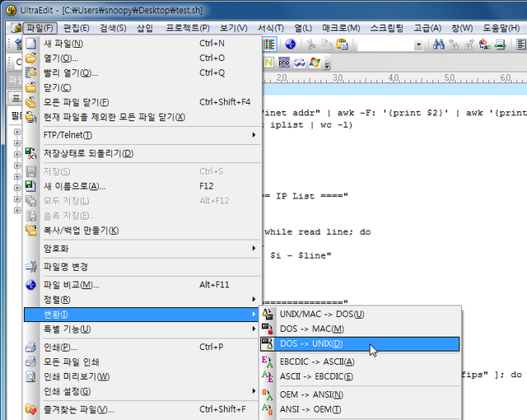Click the heart folder icon beside 즐겨찾는 파일
The height and width of the screenshot is (420, 527).
31,409
